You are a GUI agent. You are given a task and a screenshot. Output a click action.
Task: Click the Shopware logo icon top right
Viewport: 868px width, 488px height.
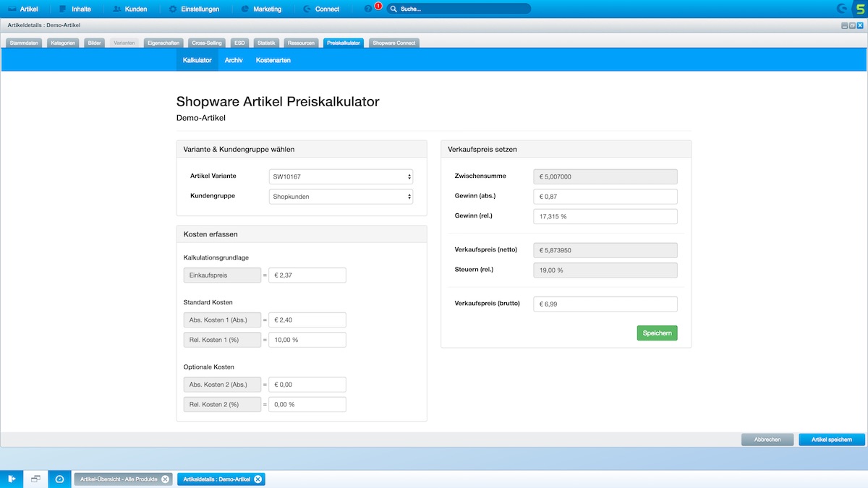click(x=860, y=9)
